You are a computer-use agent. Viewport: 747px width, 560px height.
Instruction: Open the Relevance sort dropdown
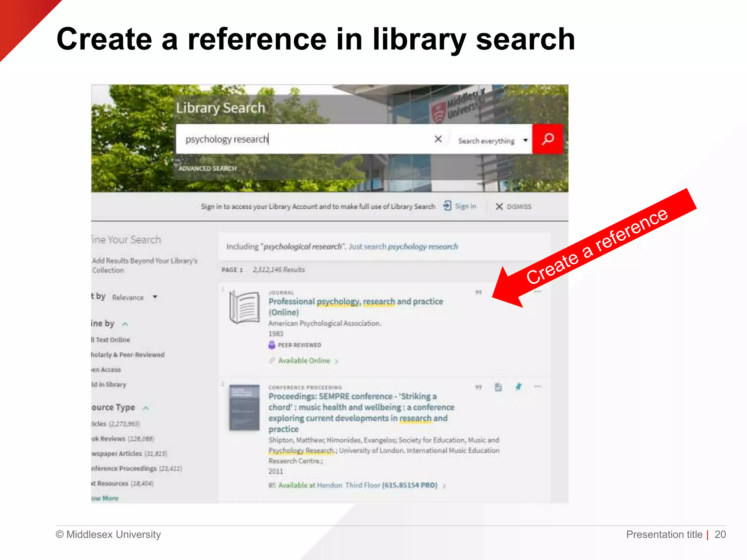coord(135,297)
